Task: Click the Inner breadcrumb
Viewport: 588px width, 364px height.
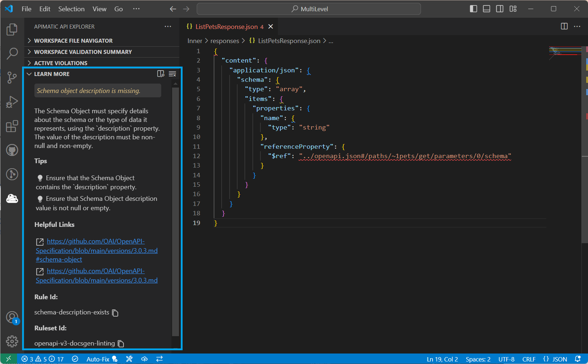Action: click(195, 41)
